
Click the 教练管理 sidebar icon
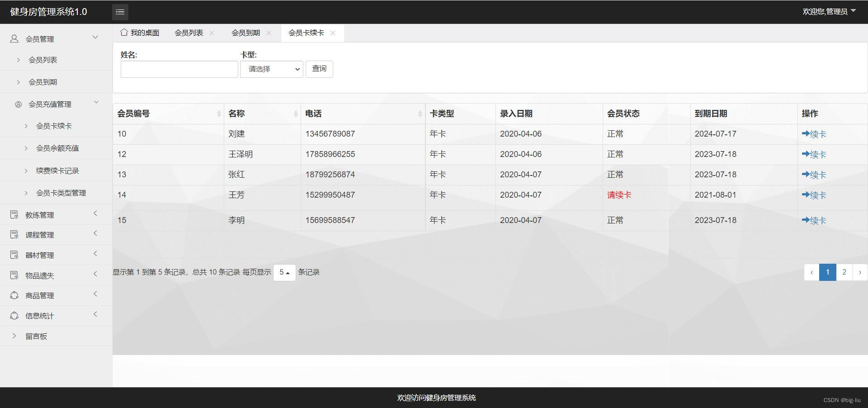coord(14,215)
